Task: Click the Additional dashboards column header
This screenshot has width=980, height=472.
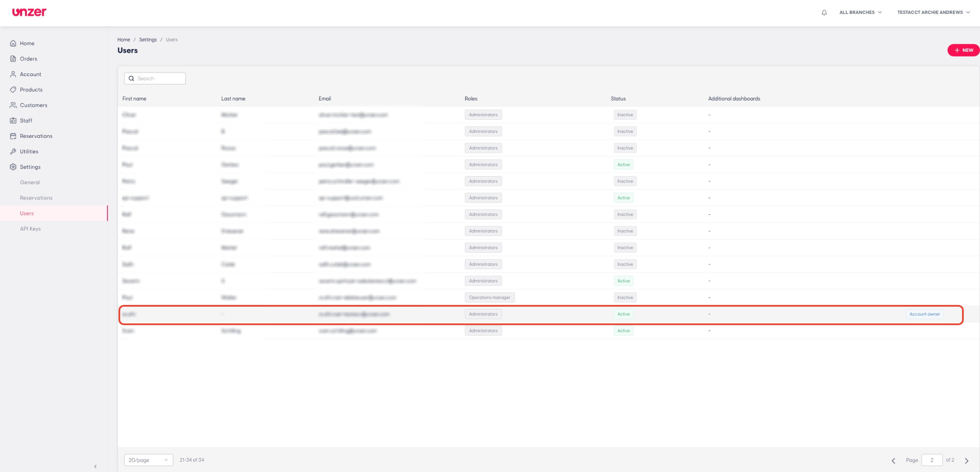Action: (x=734, y=99)
